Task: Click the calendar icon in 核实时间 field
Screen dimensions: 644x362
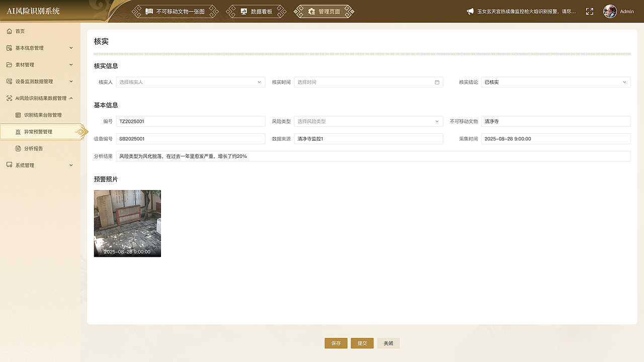Action: tap(437, 82)
